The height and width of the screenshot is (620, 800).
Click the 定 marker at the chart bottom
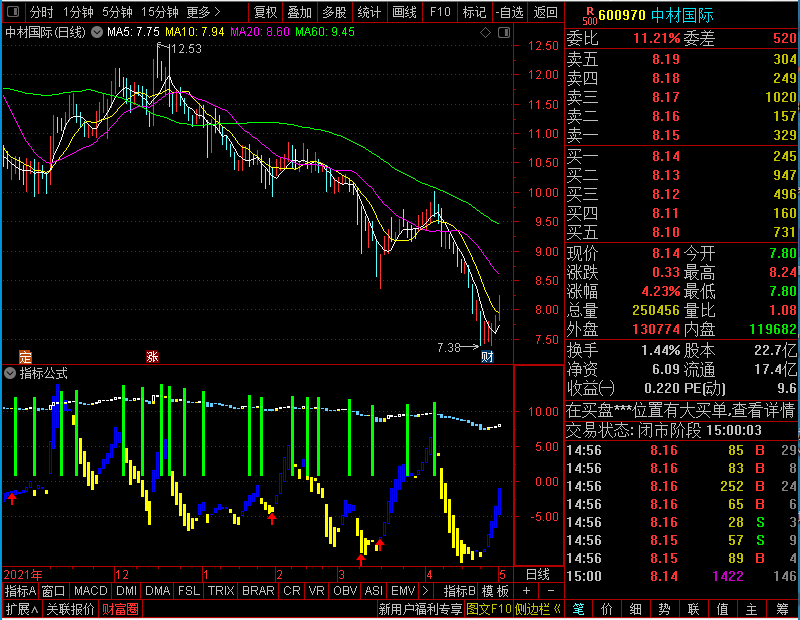coord(25,356)
